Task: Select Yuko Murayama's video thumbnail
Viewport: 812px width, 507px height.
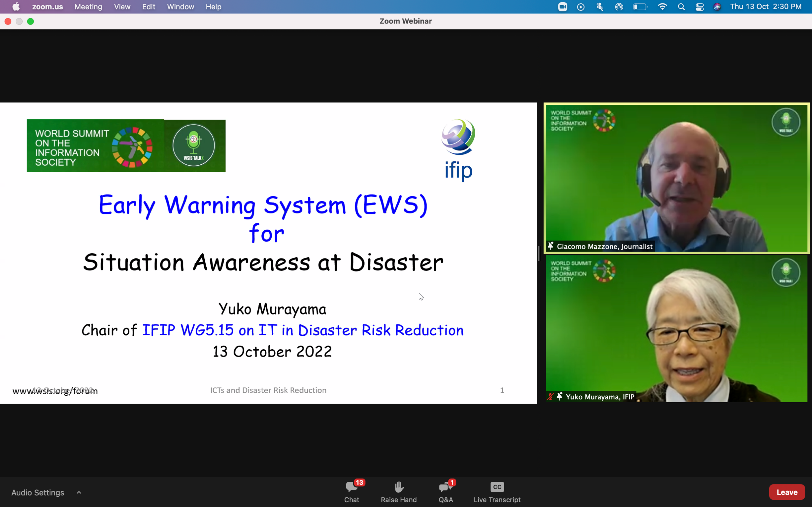Action: coord(676,329)
